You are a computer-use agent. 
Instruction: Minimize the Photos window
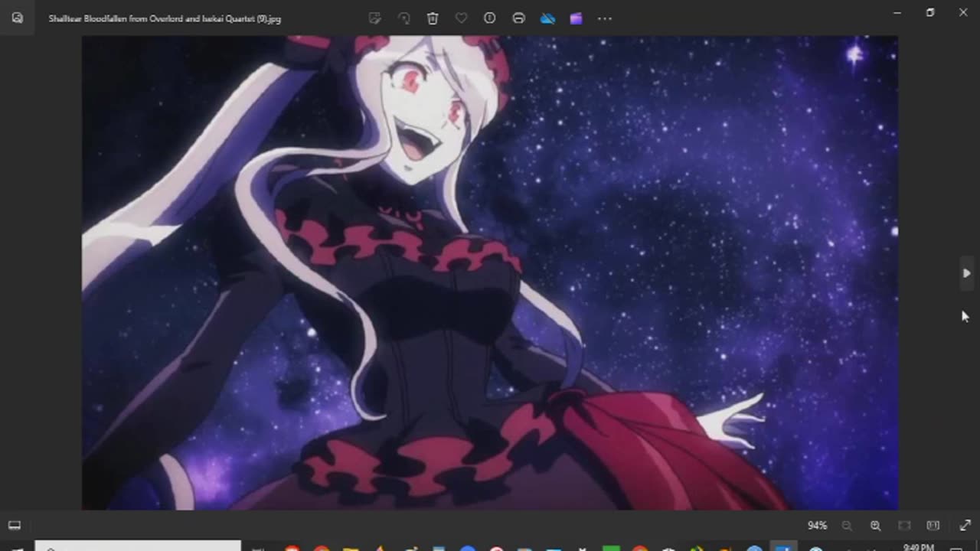[897, 12]
